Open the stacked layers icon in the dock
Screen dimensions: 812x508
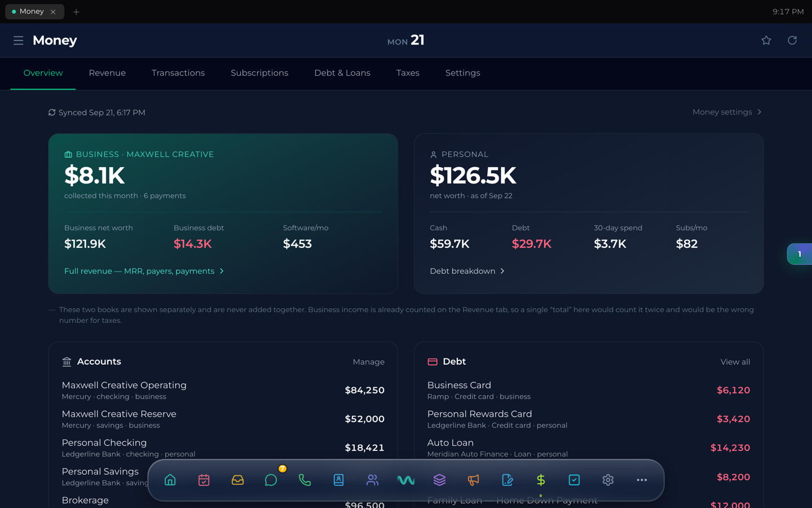(x=440, y=480)
